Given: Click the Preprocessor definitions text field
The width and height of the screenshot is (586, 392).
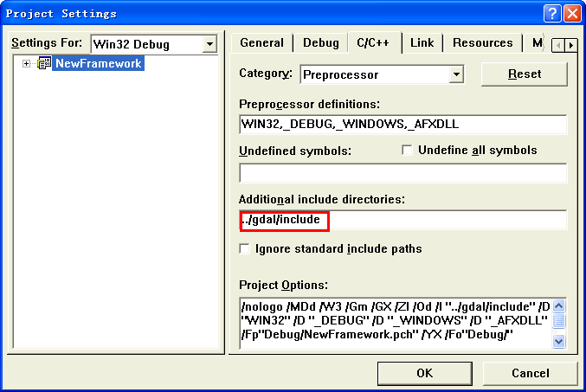Looking at the screenshot, I should [402, 124].
